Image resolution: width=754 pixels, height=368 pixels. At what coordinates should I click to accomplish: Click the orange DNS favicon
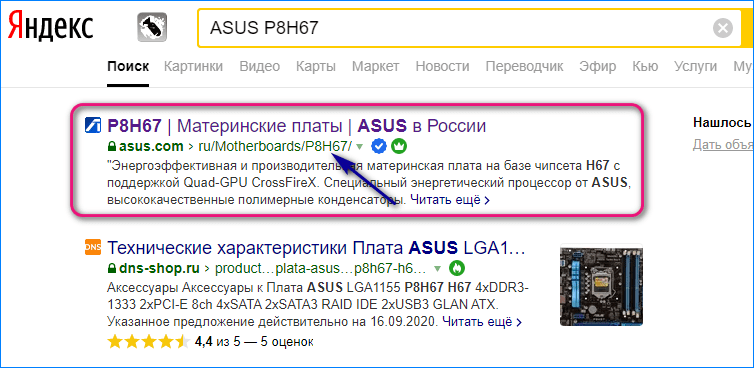pyautogui.click(x=92, y=247)
